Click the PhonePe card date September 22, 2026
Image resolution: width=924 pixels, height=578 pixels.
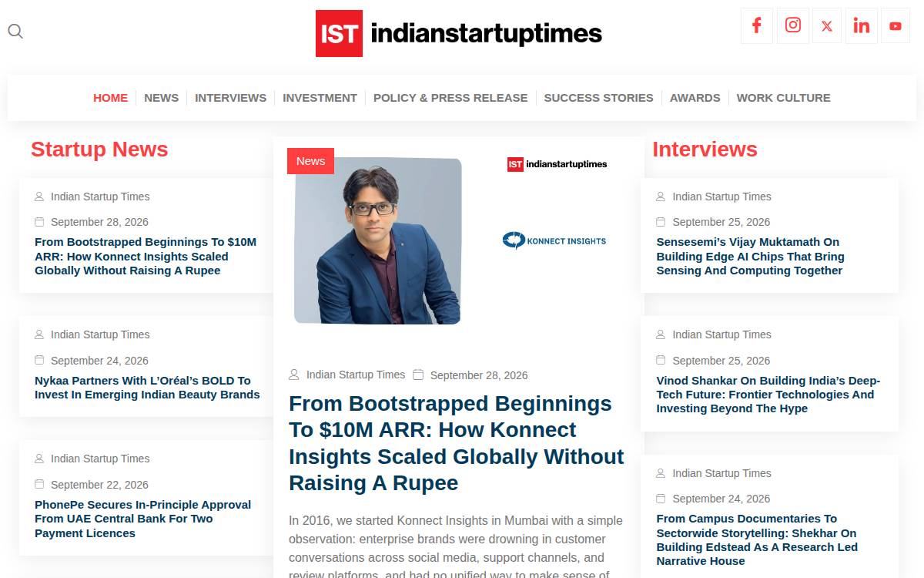click(x=99, y=485)
